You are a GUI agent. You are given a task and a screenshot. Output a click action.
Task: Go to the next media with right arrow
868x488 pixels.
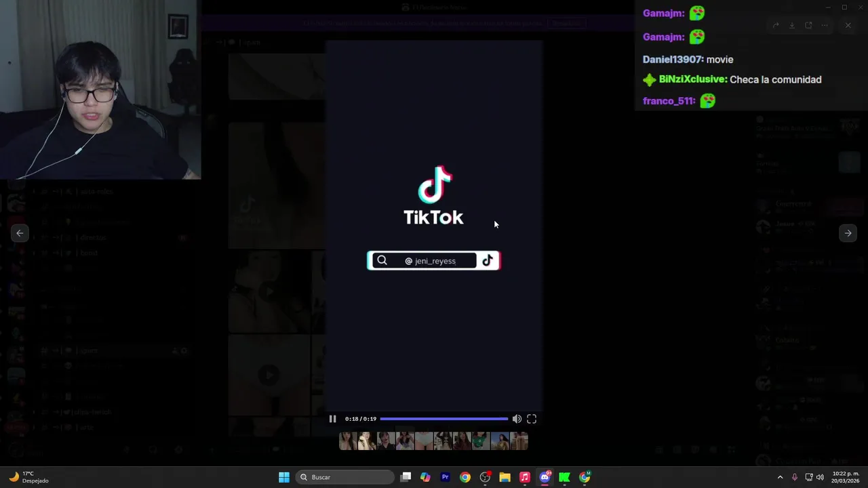point(848,233)
